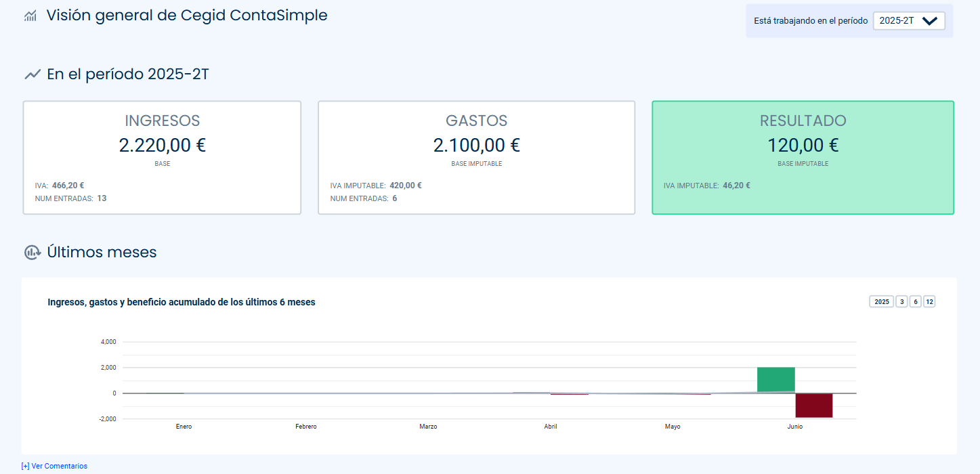The width and height of the screenshot is (980, 474).
Task: Show last 3 months in chart
Action: click(x=901, y=302)
